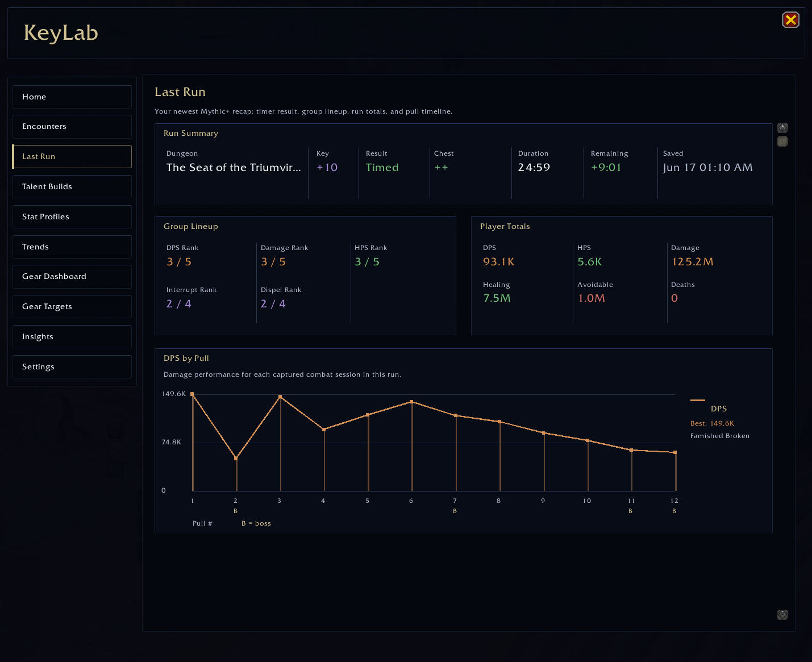Click the '++' chest value
Screen dimensions: 812x662
point(442,168)
